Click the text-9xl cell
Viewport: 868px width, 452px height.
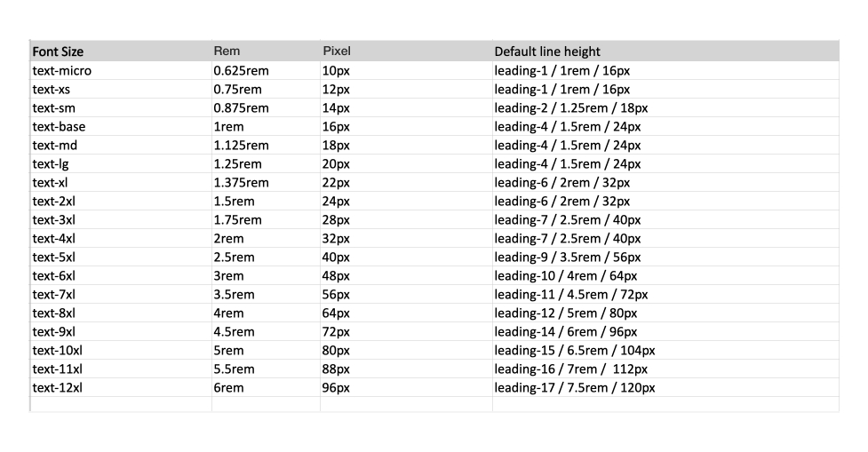(54, 331)
